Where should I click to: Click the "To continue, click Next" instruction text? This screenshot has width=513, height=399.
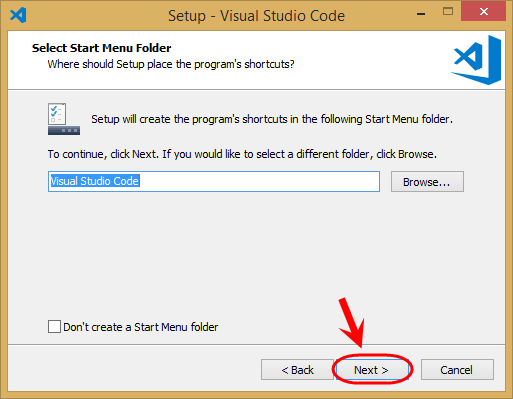tap(242, 154)
